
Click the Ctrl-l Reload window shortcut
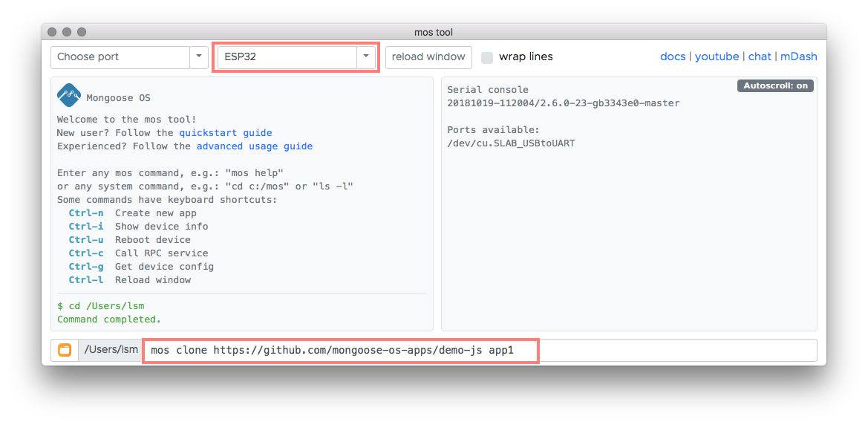[x=129, y=279]
